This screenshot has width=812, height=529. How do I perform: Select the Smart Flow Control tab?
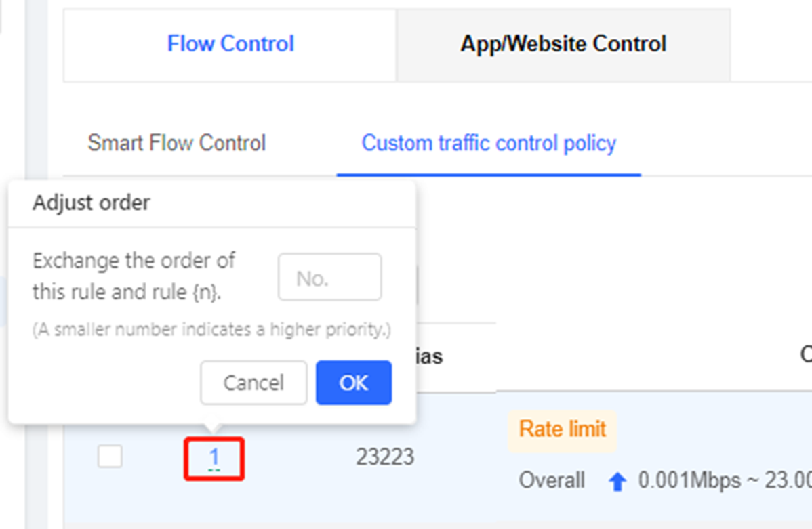click(x=176, y=143)
